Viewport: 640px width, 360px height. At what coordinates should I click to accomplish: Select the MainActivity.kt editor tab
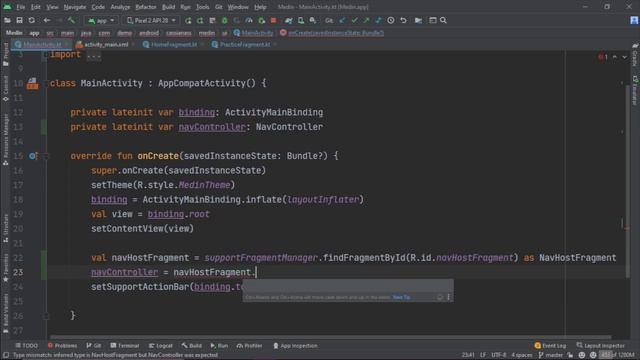pyautogui.click(x=42, y=44)
